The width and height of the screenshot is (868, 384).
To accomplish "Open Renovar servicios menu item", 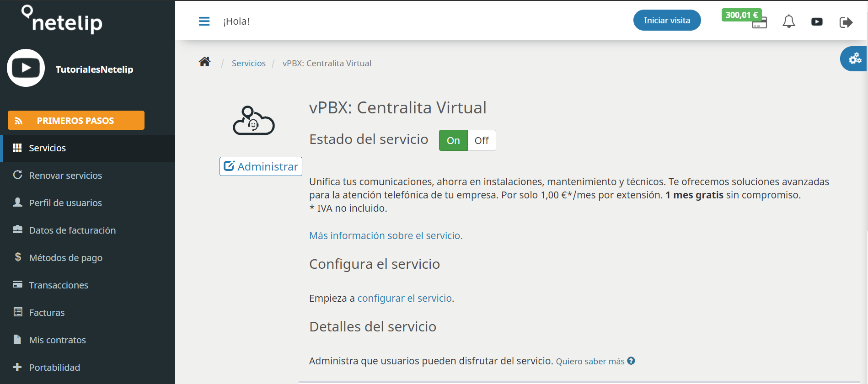I will point(87,176).
